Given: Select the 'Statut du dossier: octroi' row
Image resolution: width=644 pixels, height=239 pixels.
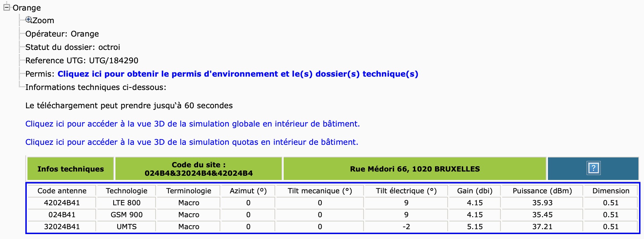Looking at the screenshot, I should click(72, 47).
